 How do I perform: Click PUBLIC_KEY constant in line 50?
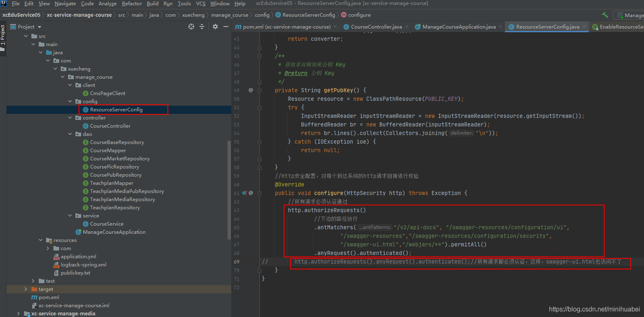coord(441,99)
